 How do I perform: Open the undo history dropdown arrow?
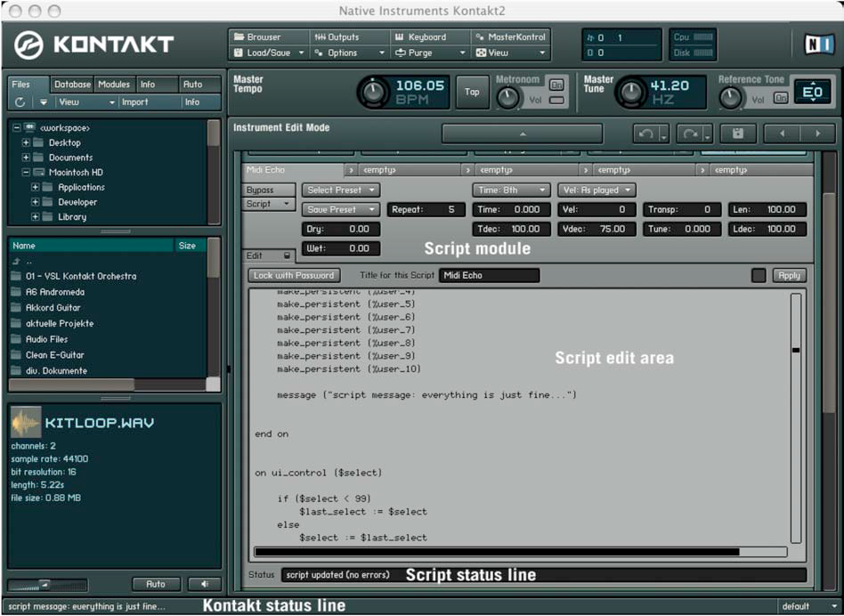point(663,134)
